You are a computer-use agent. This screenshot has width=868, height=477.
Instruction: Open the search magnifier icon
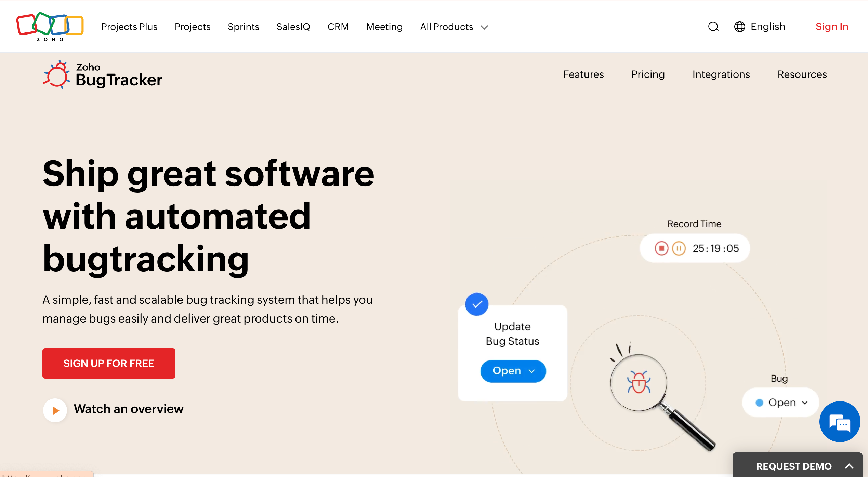tap(713, 27)
